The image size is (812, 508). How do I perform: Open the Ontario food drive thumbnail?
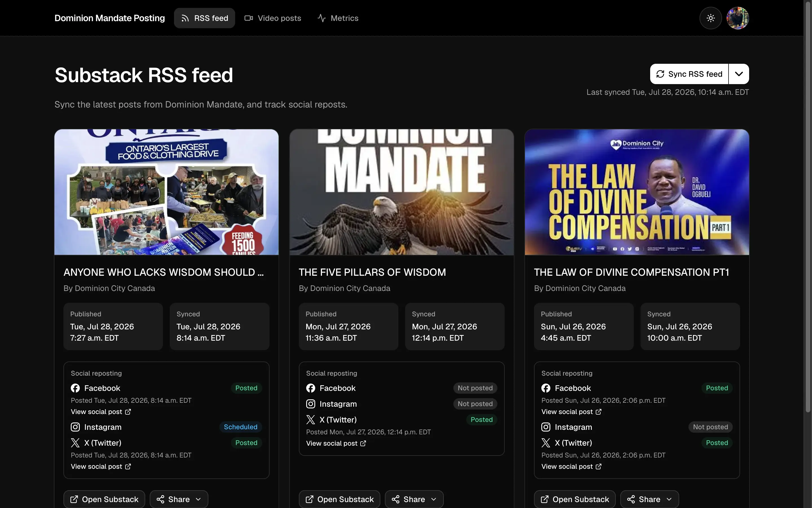(166, 192)
